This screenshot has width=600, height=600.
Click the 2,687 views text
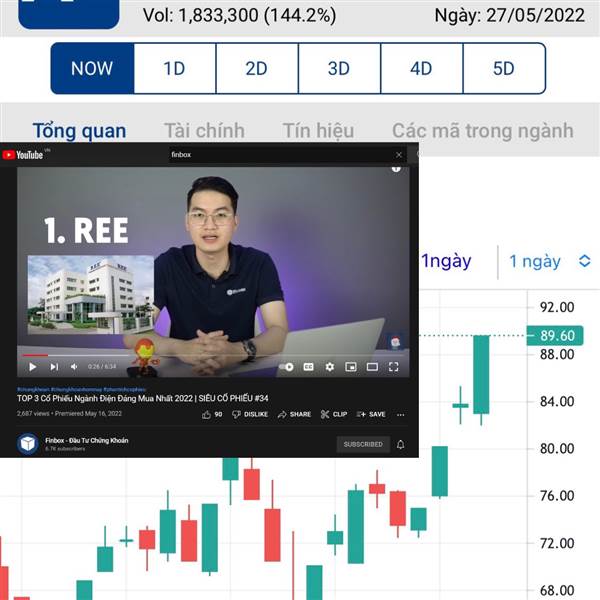tap(33, 414)
